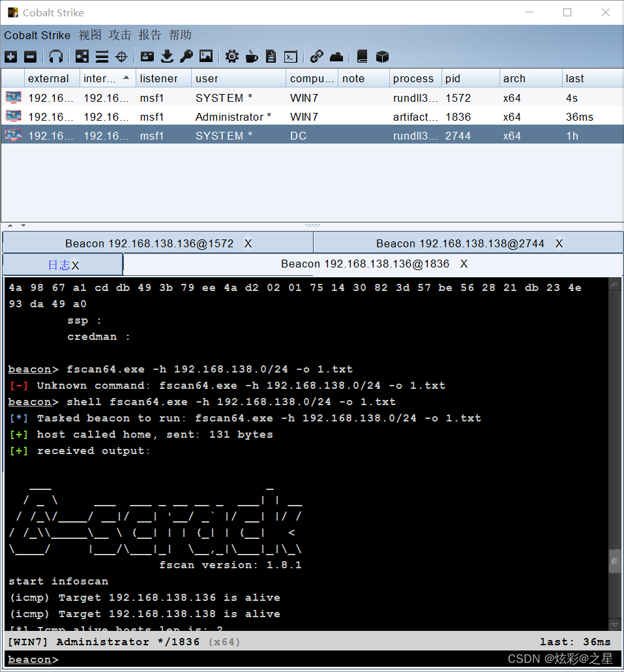Open MS Office macro document icon

point(271,57)
